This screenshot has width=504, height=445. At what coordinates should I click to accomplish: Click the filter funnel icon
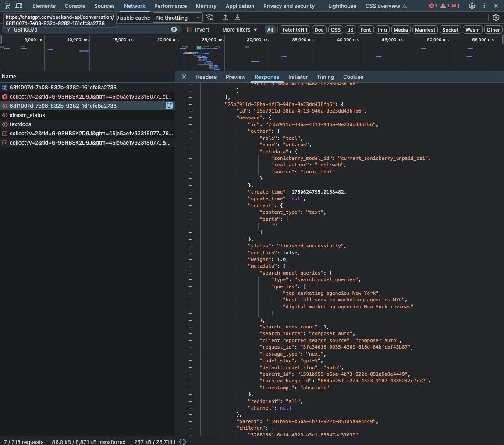9,29
